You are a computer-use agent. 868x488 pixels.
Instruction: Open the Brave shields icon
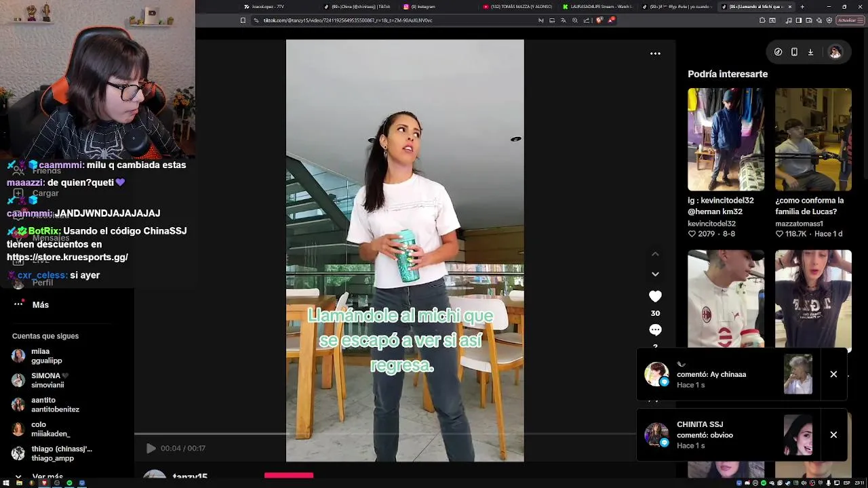click(599, 20)
